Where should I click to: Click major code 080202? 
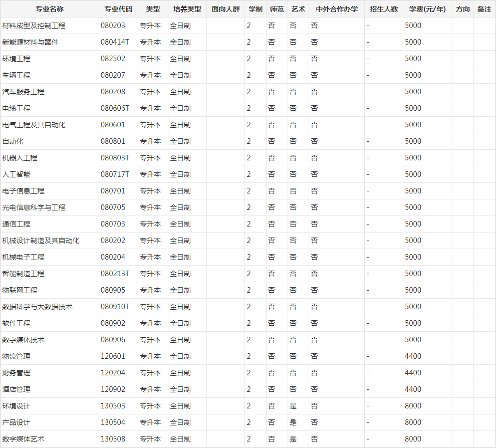113,241
